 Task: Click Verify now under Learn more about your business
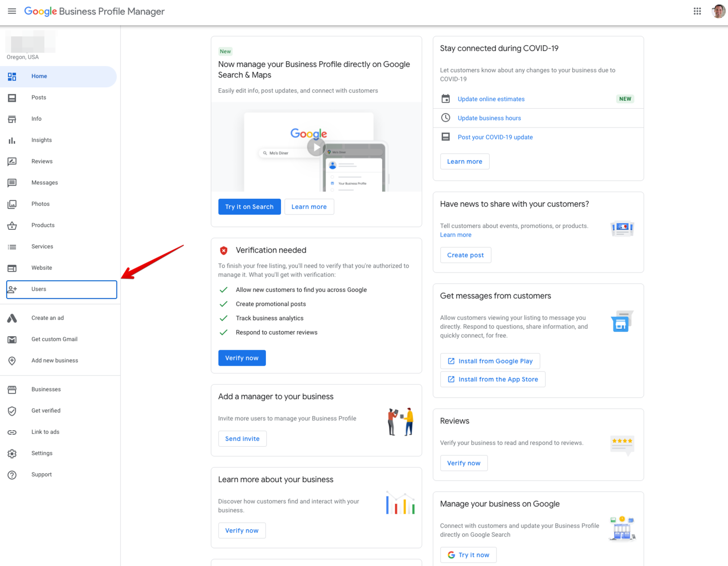[242, 531]
